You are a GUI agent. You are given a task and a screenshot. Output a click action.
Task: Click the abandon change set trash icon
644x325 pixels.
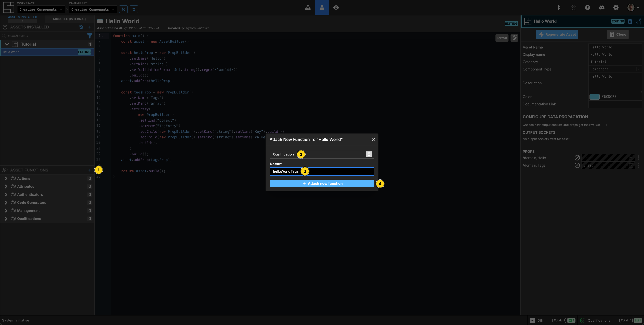coord(134,9)
